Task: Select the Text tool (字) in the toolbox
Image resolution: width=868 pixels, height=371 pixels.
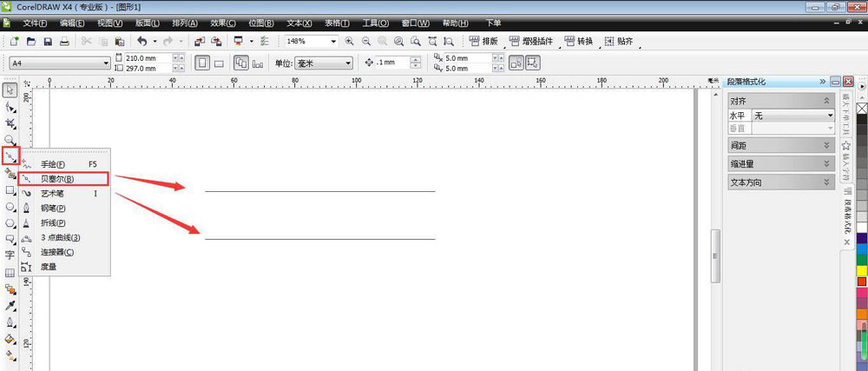Action: coord(10,255)
